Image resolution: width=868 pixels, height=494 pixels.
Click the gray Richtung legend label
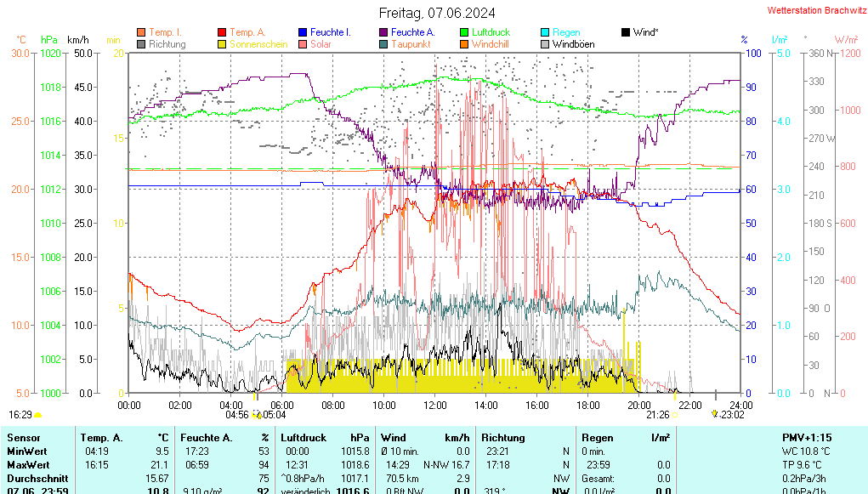pos(167,44)
